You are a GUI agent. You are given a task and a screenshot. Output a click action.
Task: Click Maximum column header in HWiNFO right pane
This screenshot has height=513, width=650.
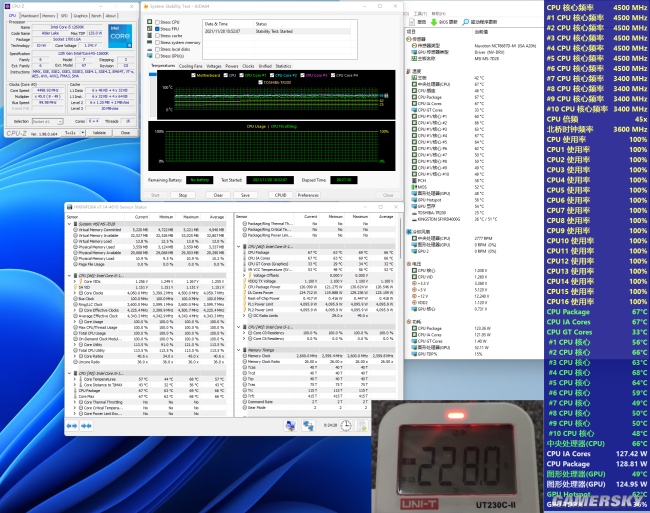tap(360, 217)
